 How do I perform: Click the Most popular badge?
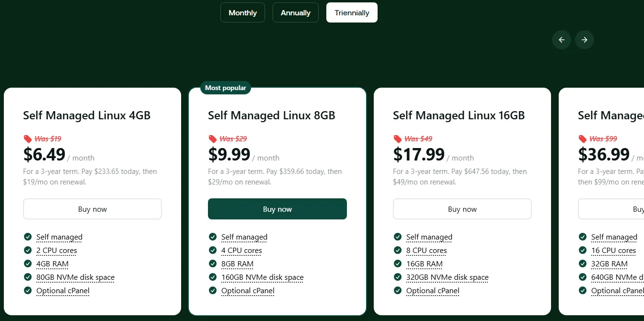click(x=226, y=88)
